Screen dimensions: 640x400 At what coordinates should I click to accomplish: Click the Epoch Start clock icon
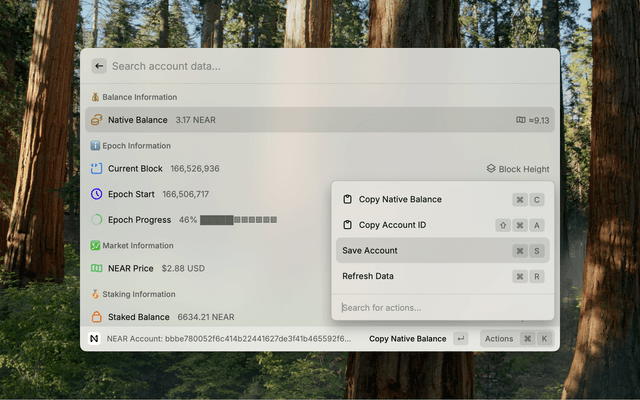tap(96, 194)
